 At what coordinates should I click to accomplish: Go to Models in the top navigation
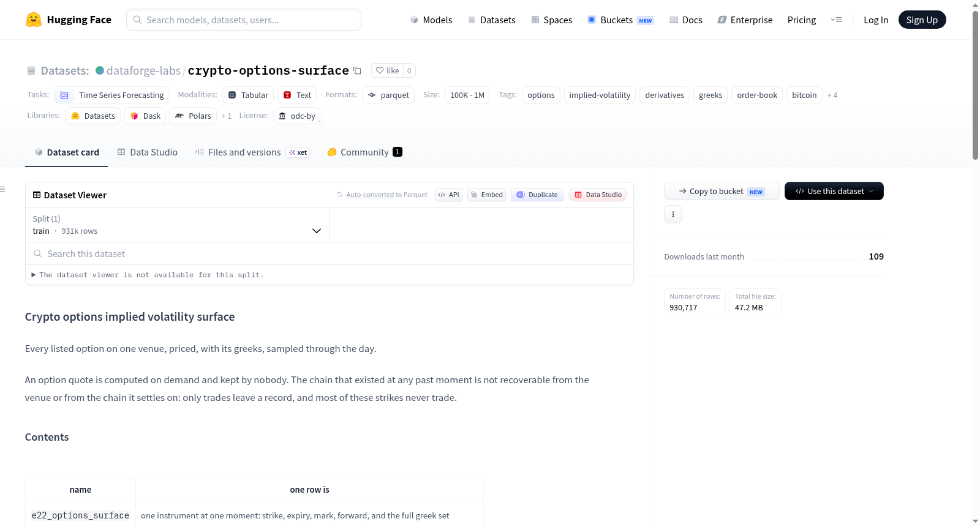pyautogui.click(x=431, y=20)
